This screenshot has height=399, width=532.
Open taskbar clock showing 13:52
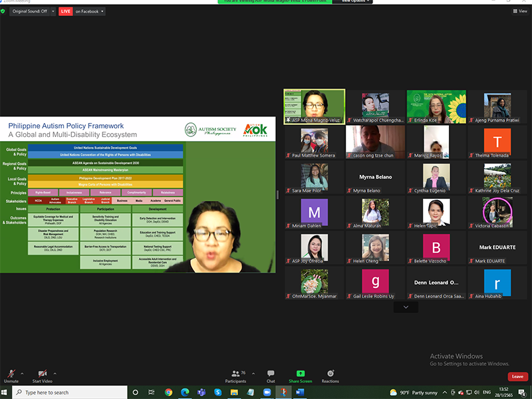(x=504, y=392)
